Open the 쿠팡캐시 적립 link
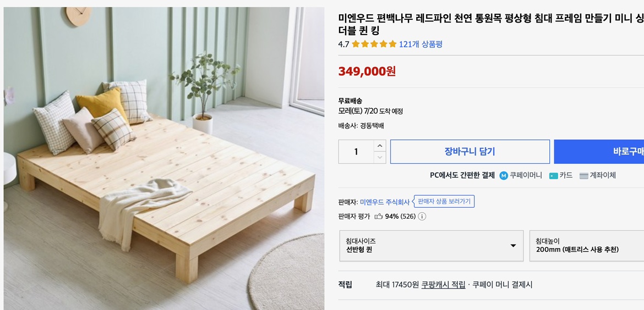This screenshot has height=310, width=644. click(443, 285)
